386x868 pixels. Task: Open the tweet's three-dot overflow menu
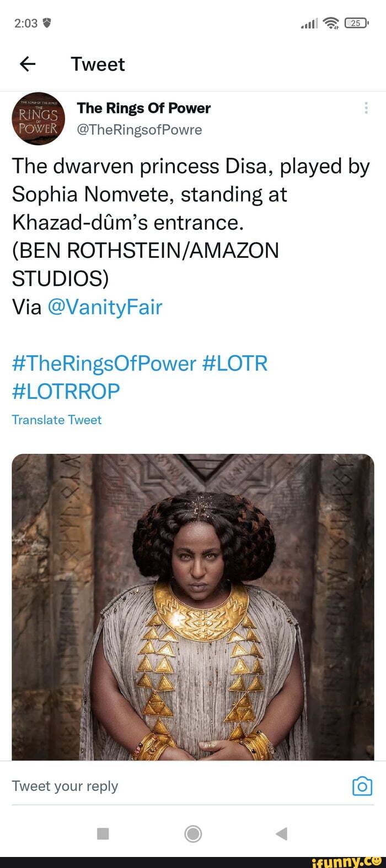point(366,109)
